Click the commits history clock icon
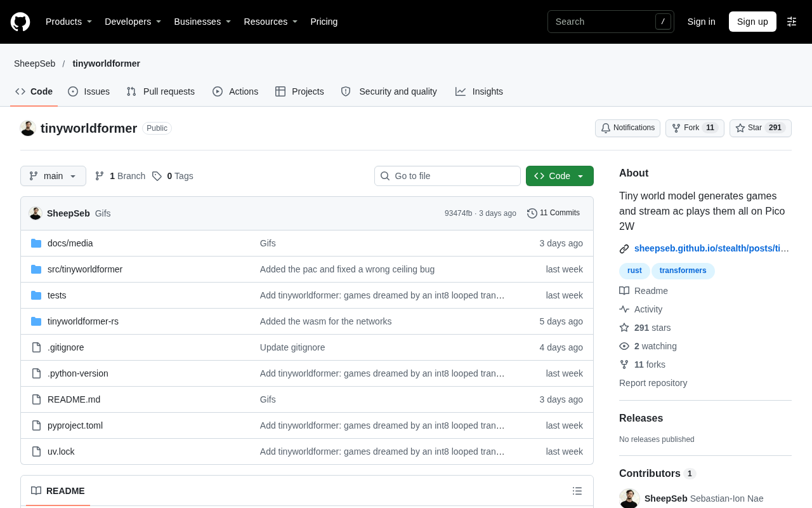The height and width of the screenshot is (508, 812). coord(532,213)
